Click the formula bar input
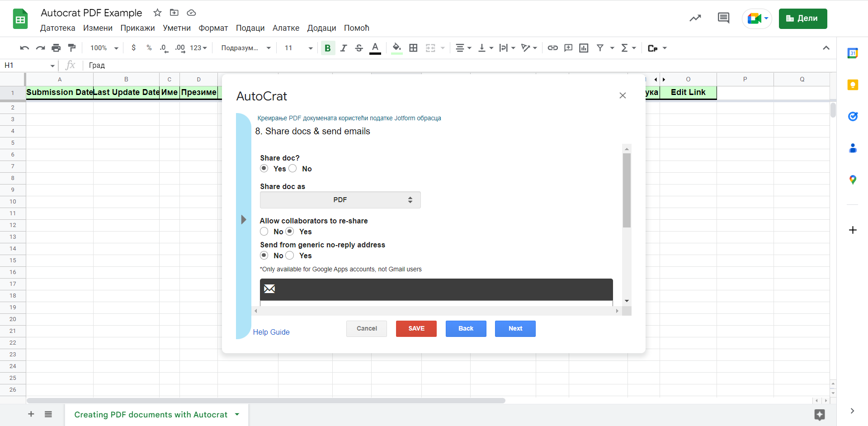Image resolution: width=868 pixels, height=426 pixels. (x=459, y=66)
